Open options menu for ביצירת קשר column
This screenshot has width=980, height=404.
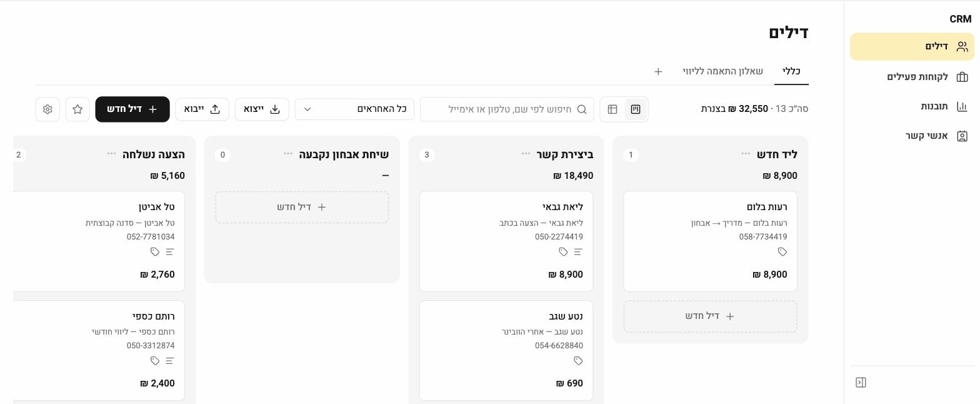526,154
